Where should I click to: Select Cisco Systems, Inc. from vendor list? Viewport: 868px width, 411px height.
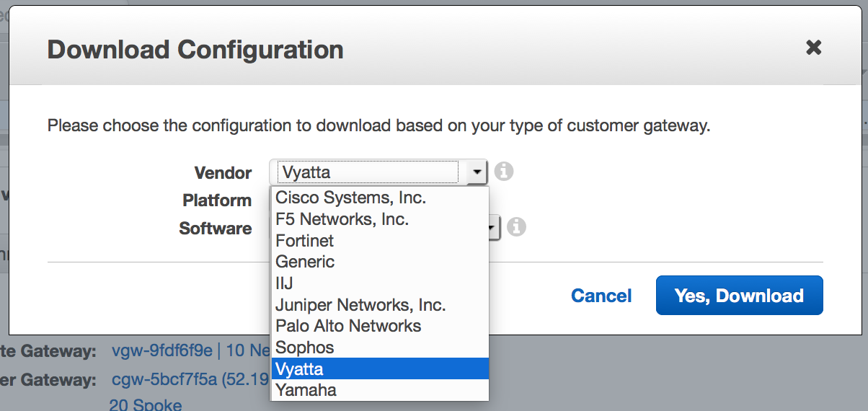pos(380,197)
